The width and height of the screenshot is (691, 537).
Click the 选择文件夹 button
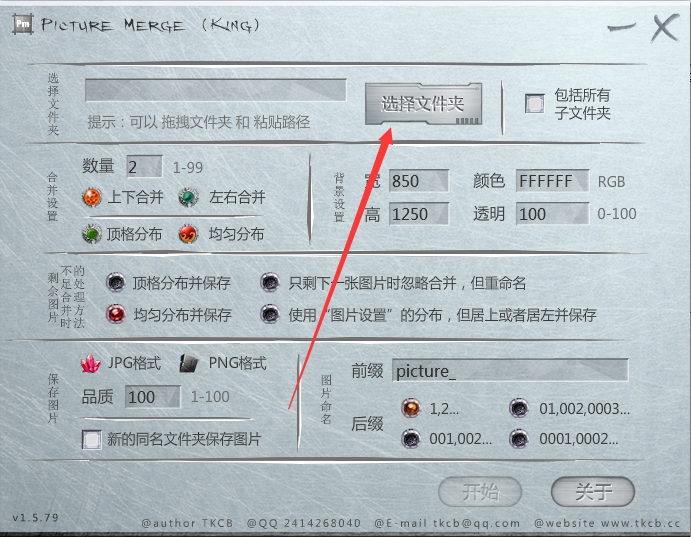coord(423,104)
